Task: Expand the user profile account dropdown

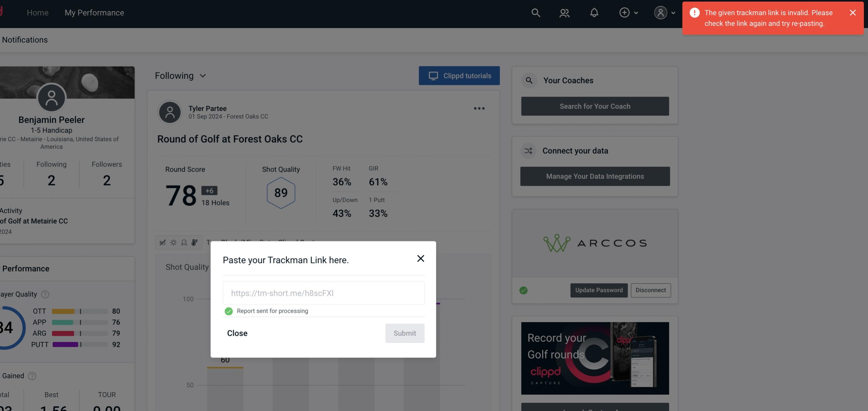Action: [x=664, y=12]
